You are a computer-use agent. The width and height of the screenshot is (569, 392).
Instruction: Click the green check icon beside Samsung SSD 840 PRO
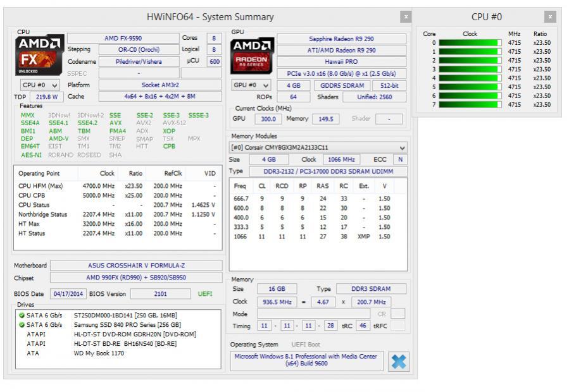pyautogui.click(x=22, y=325)
